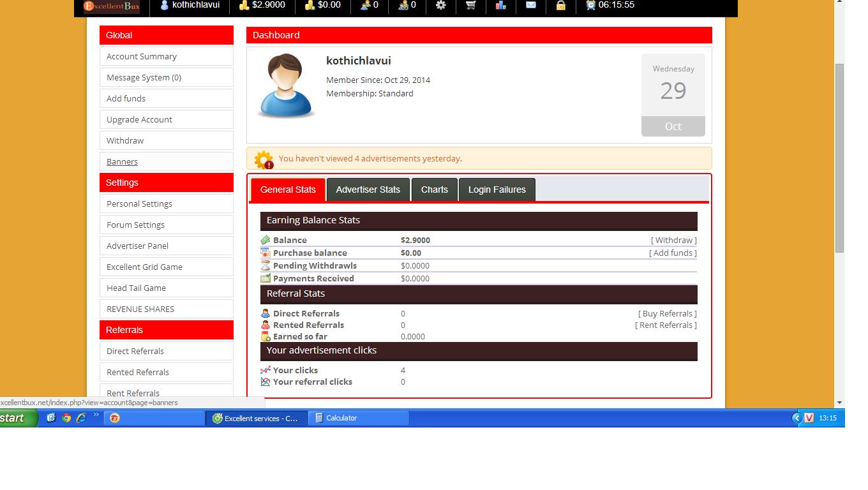Screen dimensions: 868x490
Task: Click the settings gear icon in top bar
Action: tap(441, 5)
